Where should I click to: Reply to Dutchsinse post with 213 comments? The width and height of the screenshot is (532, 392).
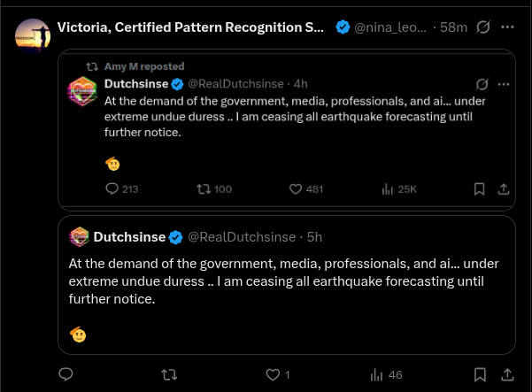click(122, 188)
